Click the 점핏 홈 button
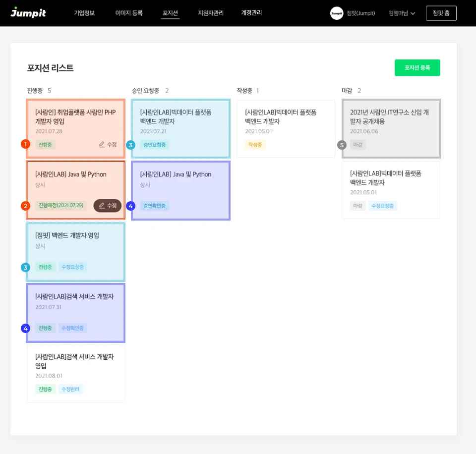The height and width of the screenshot is (454, 476). (441, 13)
